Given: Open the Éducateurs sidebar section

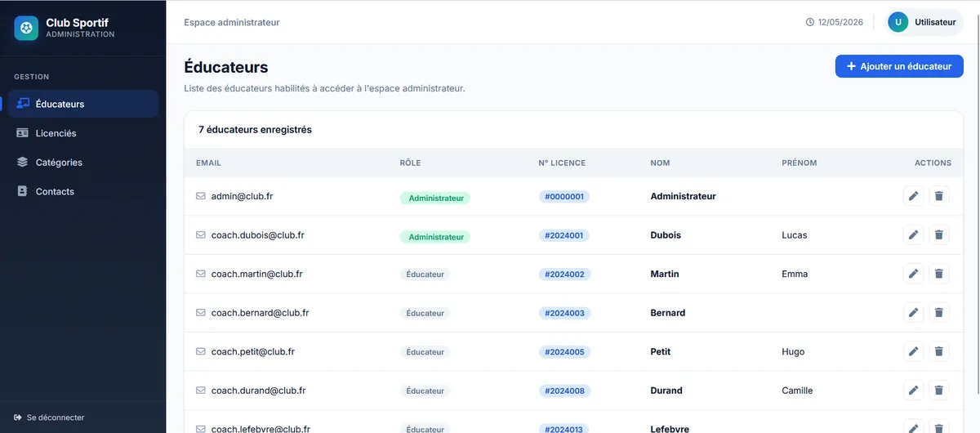Looking at the screenshot, I should [83, 104].
